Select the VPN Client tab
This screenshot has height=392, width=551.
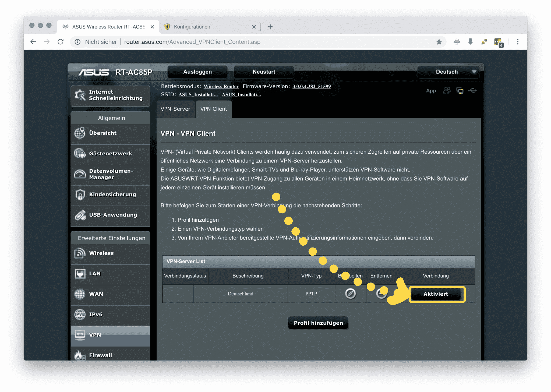214,109
